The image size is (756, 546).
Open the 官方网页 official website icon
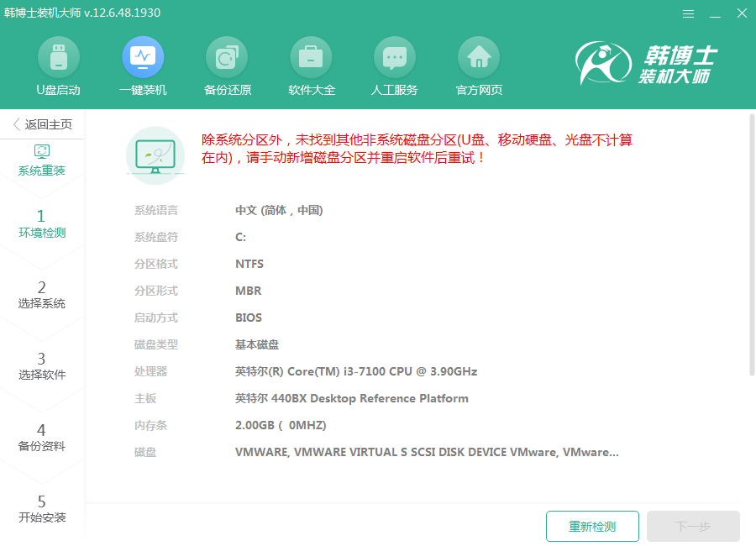point(479,57)
